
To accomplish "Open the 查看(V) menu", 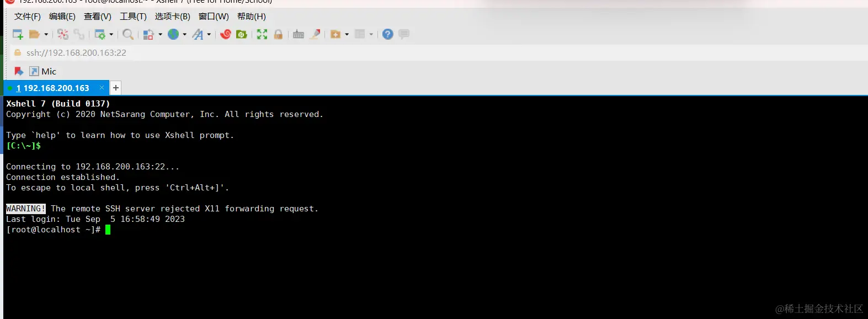I will pyautogui.click(x=98, y=17).
